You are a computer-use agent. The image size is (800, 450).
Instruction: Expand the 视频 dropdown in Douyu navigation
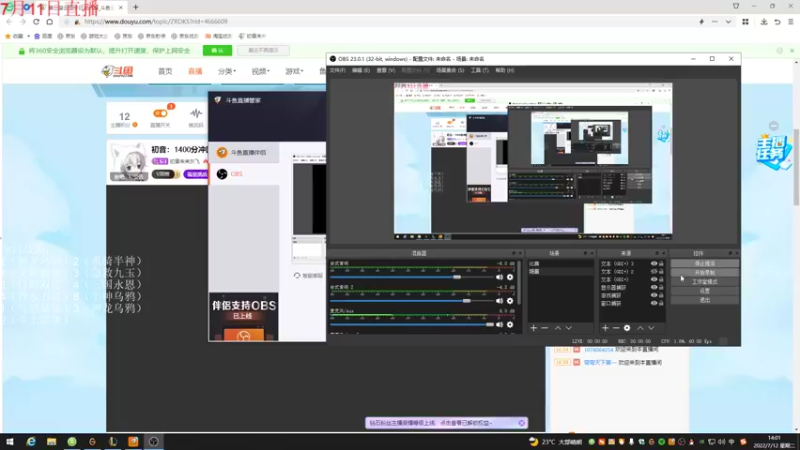click(261, 71)
